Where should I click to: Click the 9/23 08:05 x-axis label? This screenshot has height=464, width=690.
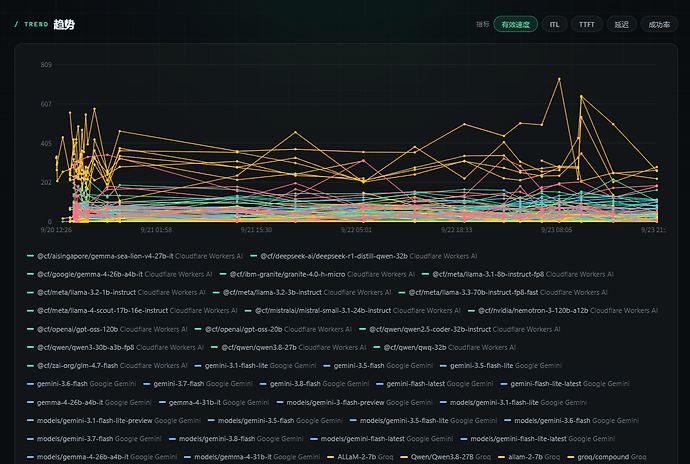tap(556, 230)
